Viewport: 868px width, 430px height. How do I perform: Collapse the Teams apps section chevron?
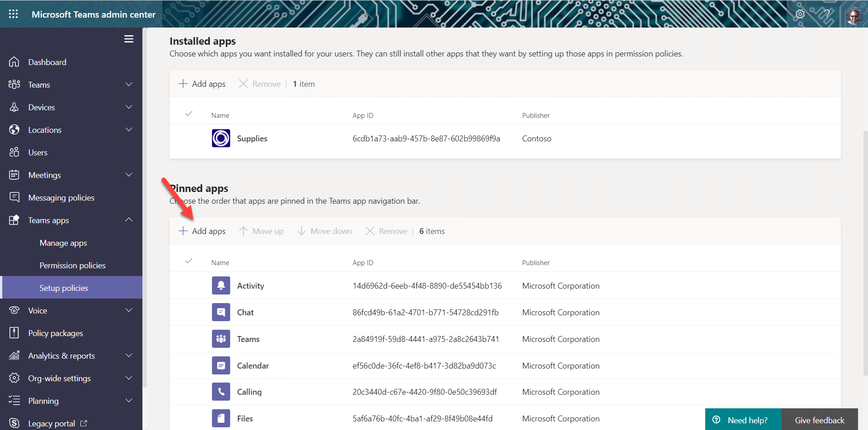129,220
